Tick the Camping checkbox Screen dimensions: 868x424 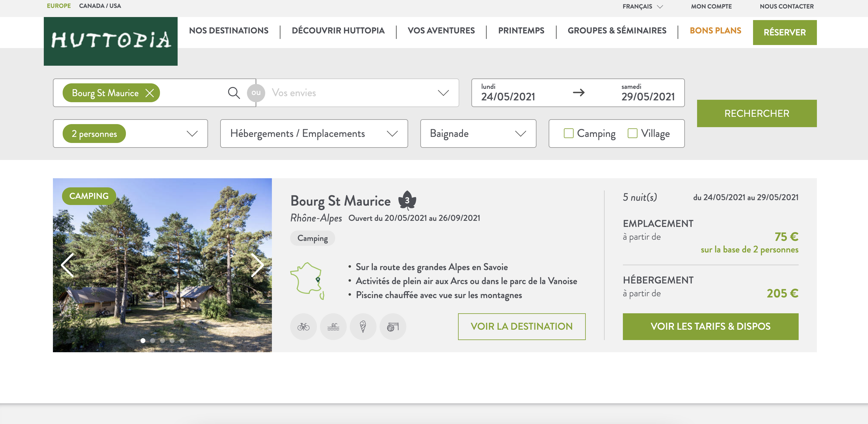click(x=568, y=133)
